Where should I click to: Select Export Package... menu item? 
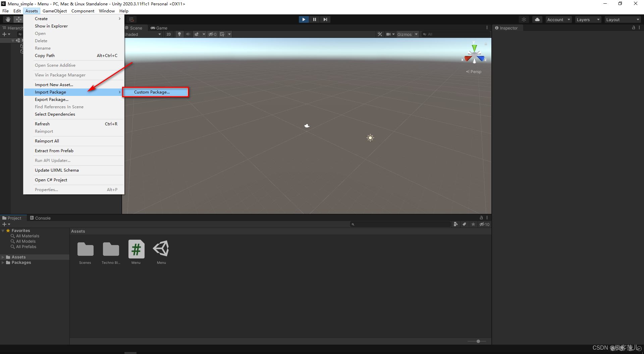point(74,100)
